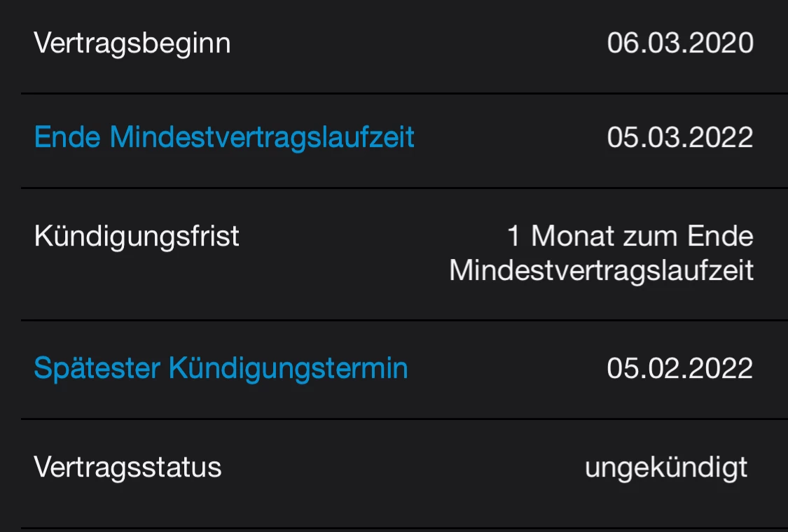Click divider line below the Kündigungsfrist row
This screenshot has width=788, height=532.
click(x=405, y=320)
